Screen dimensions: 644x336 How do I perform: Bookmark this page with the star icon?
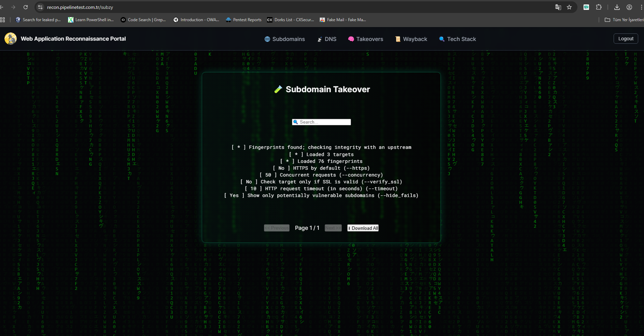tap(569, 7)
